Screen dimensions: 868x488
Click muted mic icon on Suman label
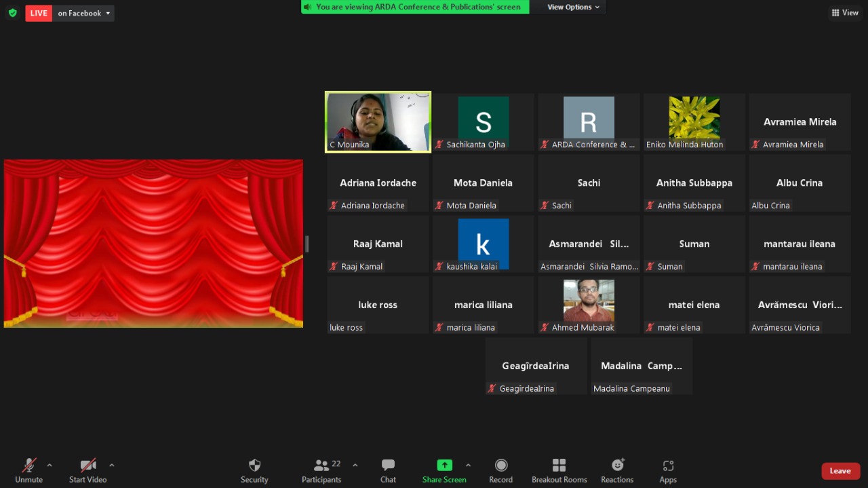point(650,267)
